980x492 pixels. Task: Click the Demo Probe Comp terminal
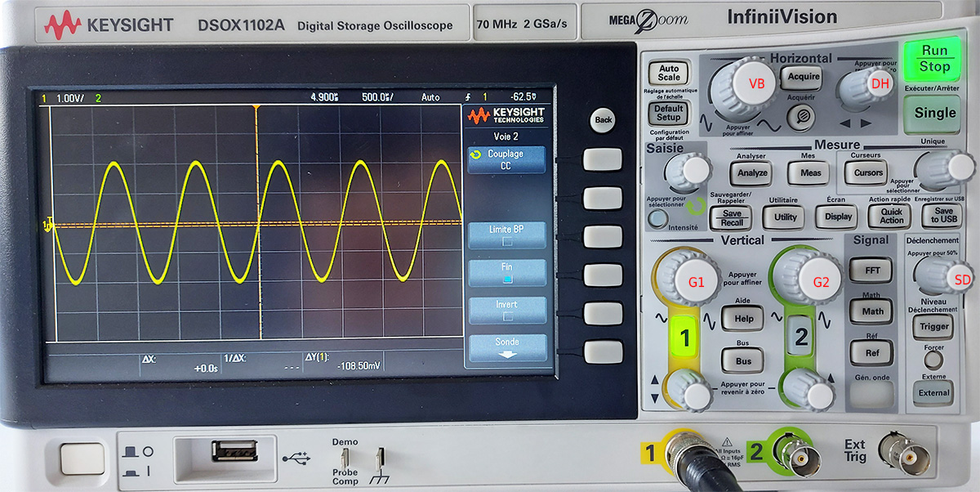coord(345,458)
